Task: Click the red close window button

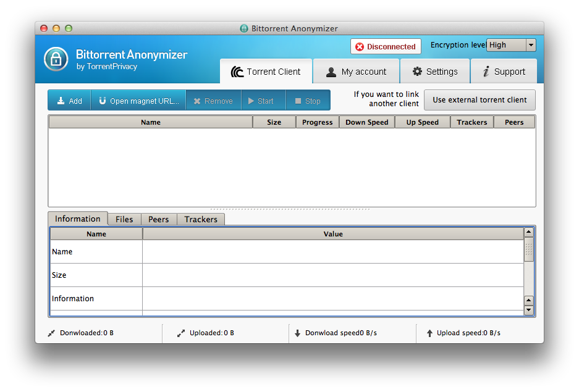Action: click(44, 28)
